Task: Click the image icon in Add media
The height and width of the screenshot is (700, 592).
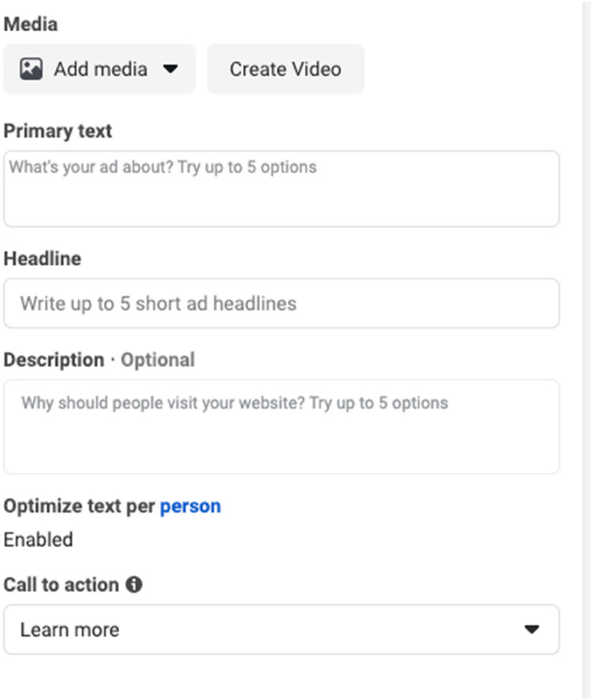Action: pos(31,69)
